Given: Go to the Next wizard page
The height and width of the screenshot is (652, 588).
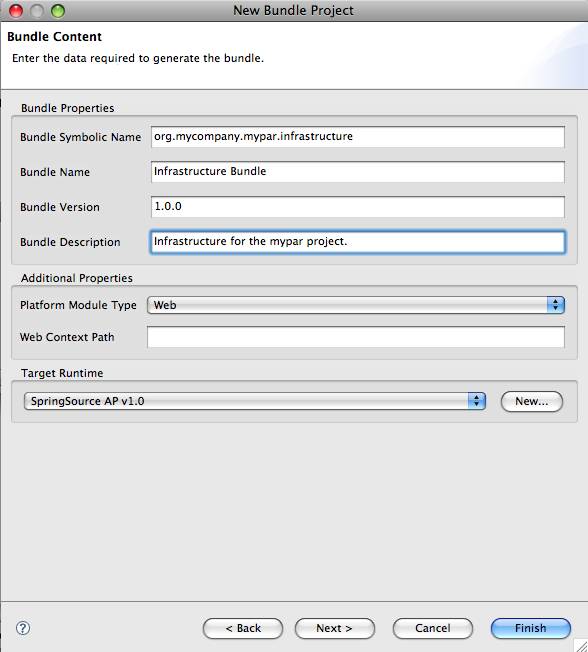Looking at the screenshot, I should (334, 628).
